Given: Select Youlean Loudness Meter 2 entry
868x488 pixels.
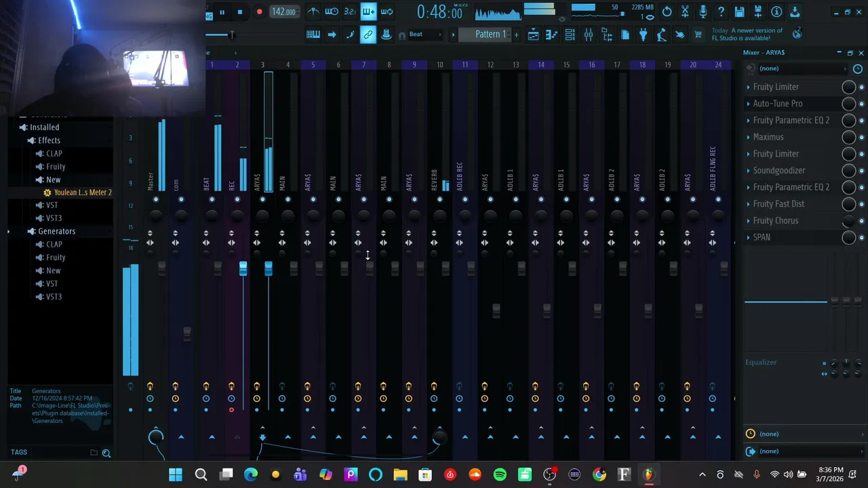Looking at the screenshot, I should tap(83, 192).
